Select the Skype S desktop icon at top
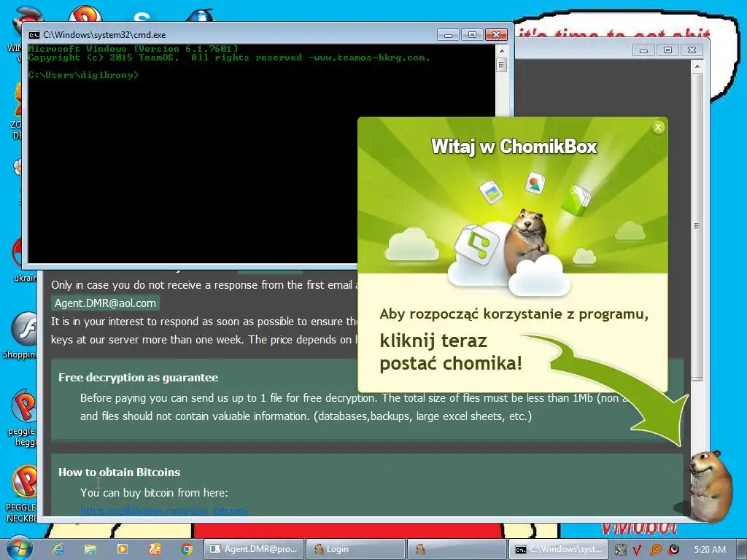This screenshot has width=747, height=560. point(142,17)
